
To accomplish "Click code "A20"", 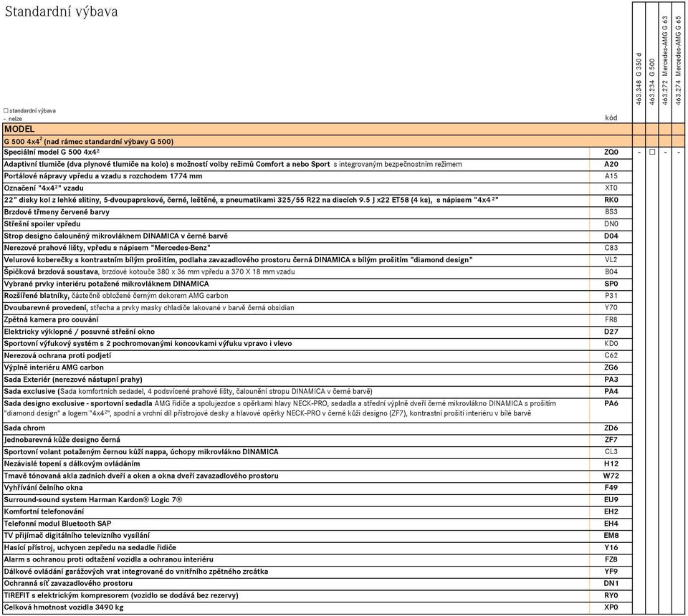I will [x=611, y=165].
